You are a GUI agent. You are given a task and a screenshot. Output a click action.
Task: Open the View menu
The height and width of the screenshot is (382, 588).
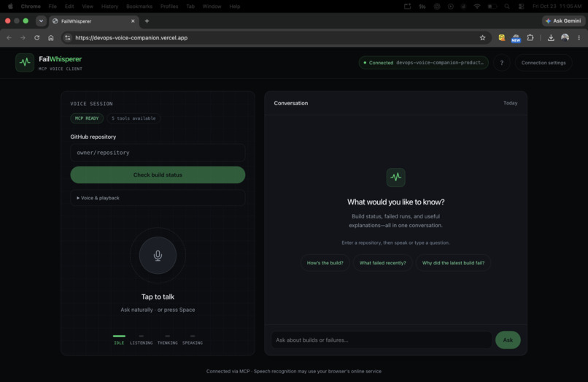coord(88,7)
